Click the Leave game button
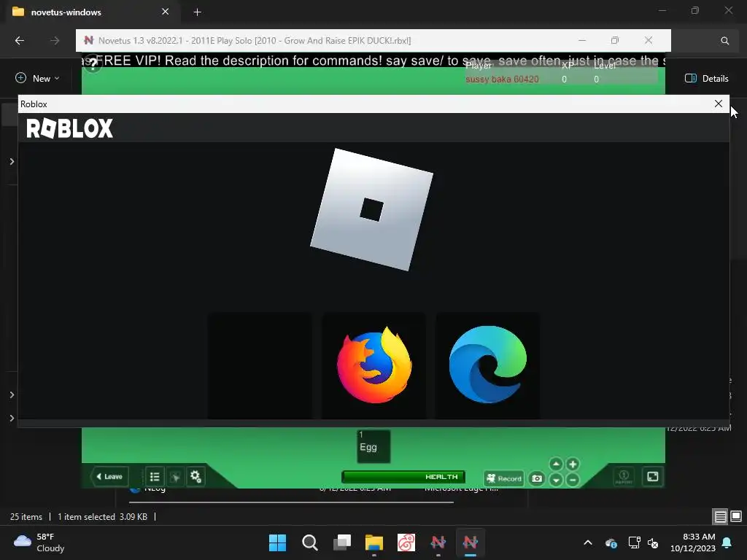 (109, 476)
